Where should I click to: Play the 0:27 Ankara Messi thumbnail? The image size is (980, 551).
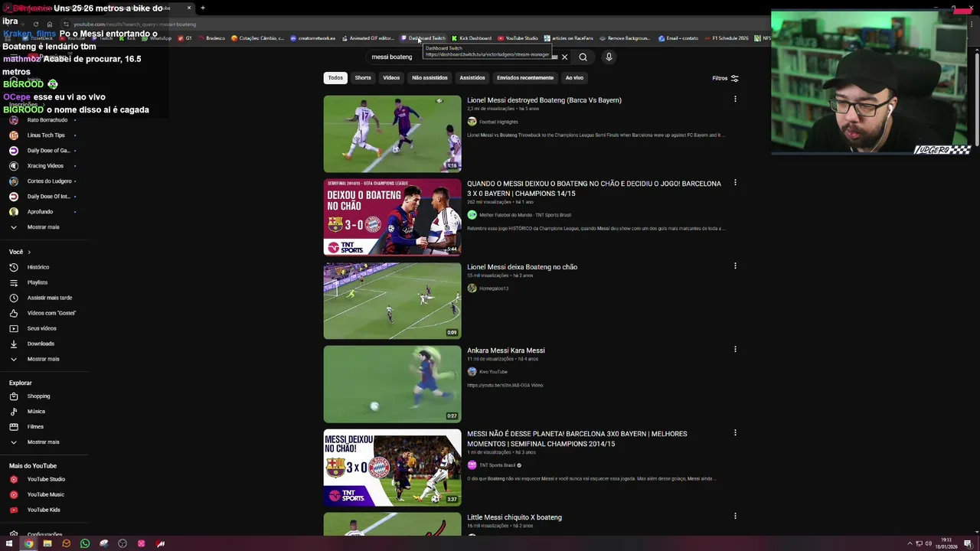click(392, 384)
